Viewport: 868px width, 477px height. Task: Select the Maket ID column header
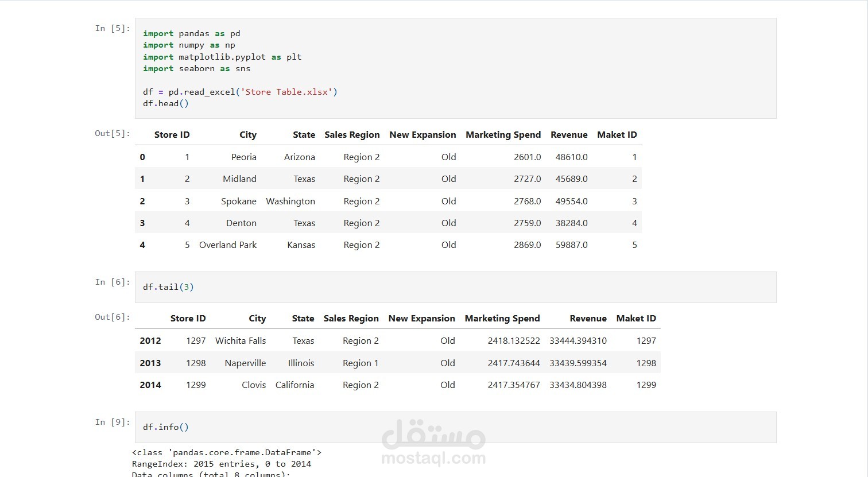617,134
